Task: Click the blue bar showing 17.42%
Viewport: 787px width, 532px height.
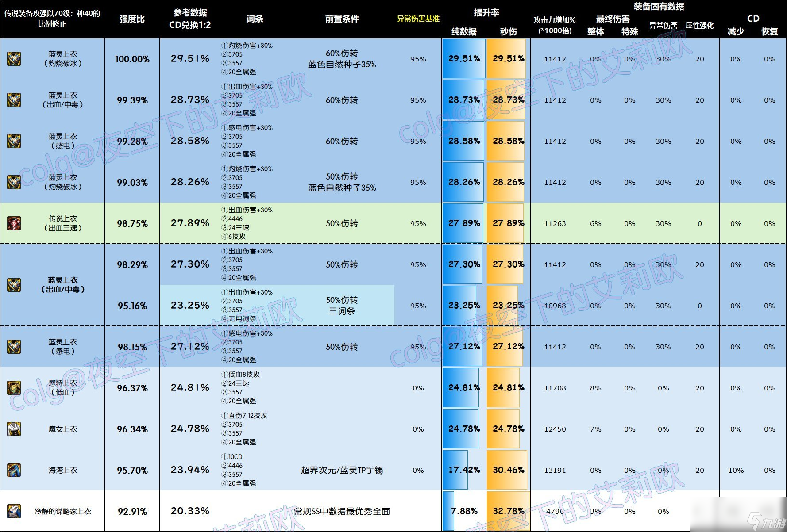Action: tap(455, 470)
